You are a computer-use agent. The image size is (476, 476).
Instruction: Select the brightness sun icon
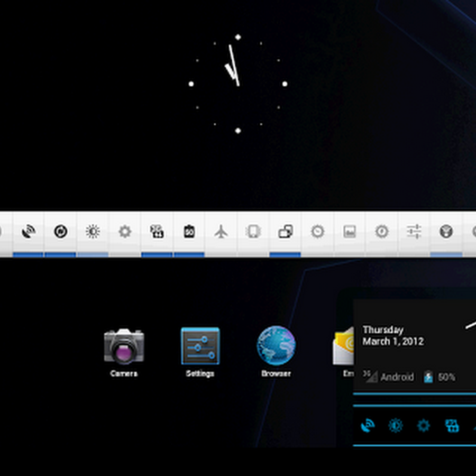(x=93, y=231)
